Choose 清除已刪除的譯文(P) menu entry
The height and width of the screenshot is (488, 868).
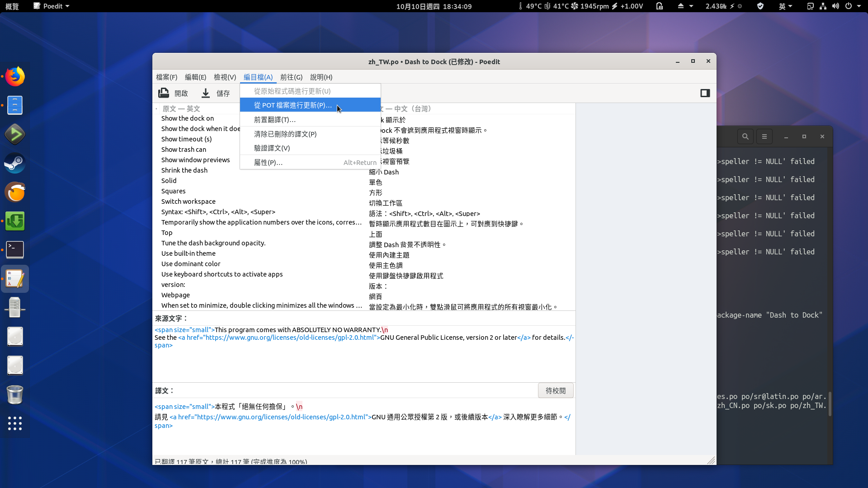(x=310, y=134)
